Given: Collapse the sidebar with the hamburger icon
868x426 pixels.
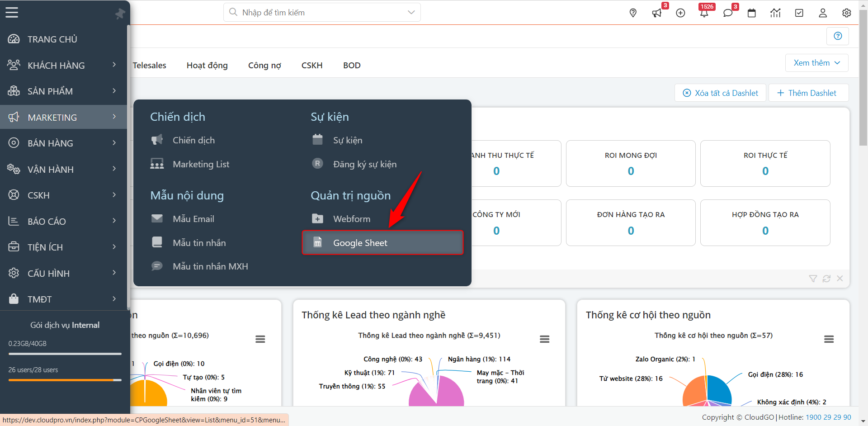Looking at the screenshot, I should click(12, 12).
